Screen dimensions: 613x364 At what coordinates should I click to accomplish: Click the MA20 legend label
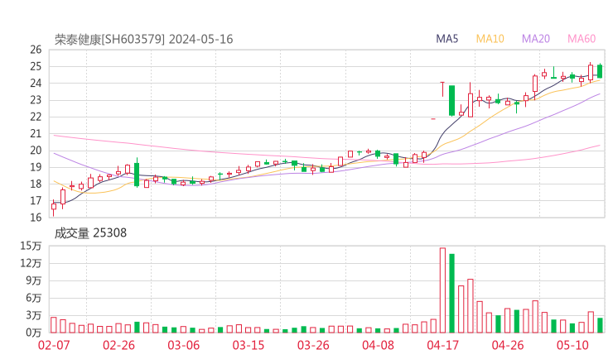click(x=536, y=39)
